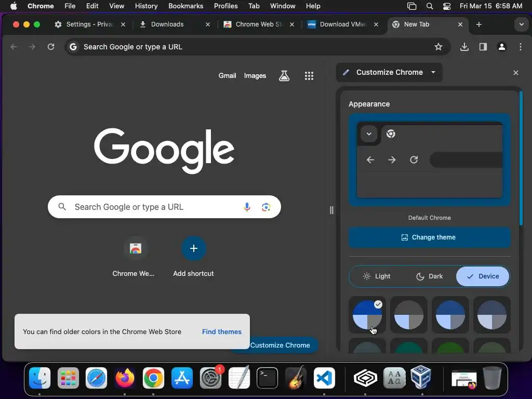Open the tab search chevron dropdown

point(521,24)
